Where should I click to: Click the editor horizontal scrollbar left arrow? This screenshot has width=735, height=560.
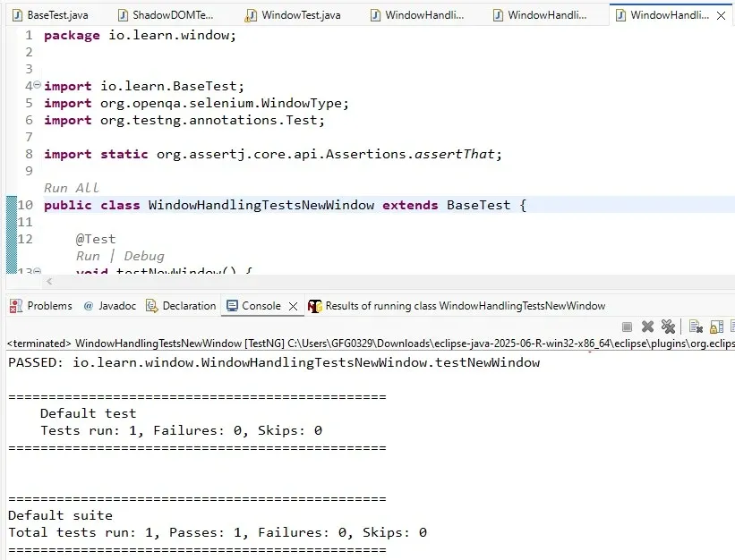(49, 282)
